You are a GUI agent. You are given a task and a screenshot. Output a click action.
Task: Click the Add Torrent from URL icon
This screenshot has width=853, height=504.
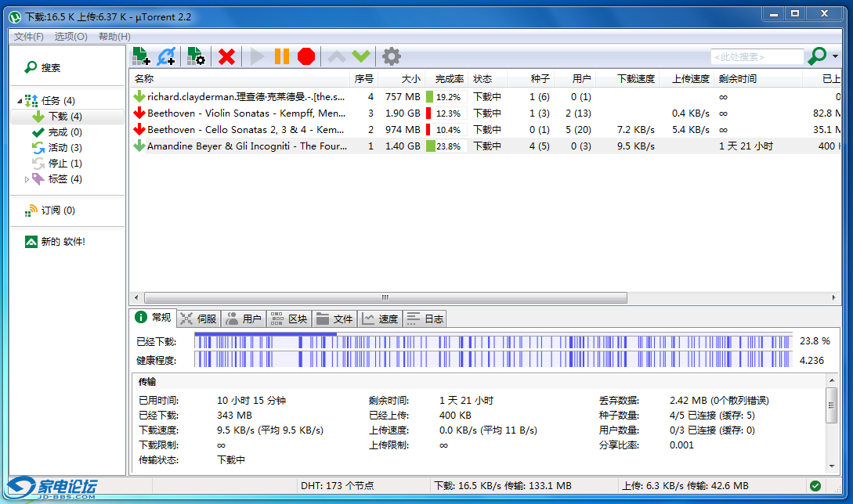(166, 56)
